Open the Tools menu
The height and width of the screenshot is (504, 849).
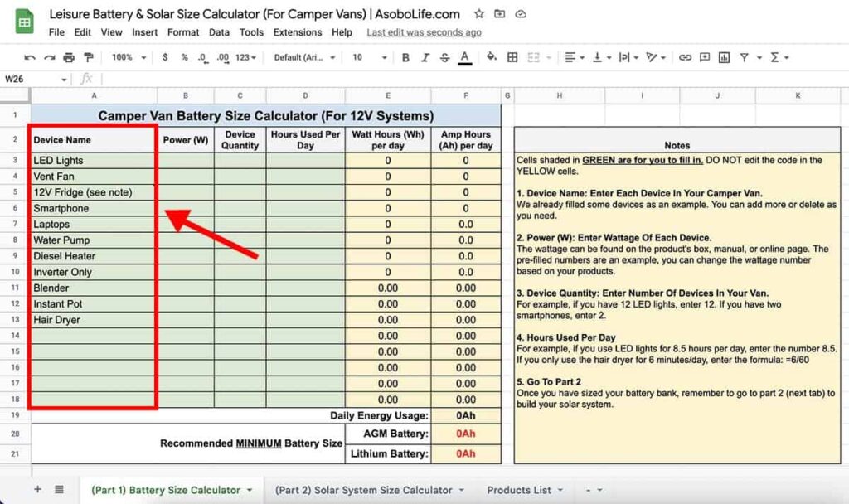coord(251,32)
